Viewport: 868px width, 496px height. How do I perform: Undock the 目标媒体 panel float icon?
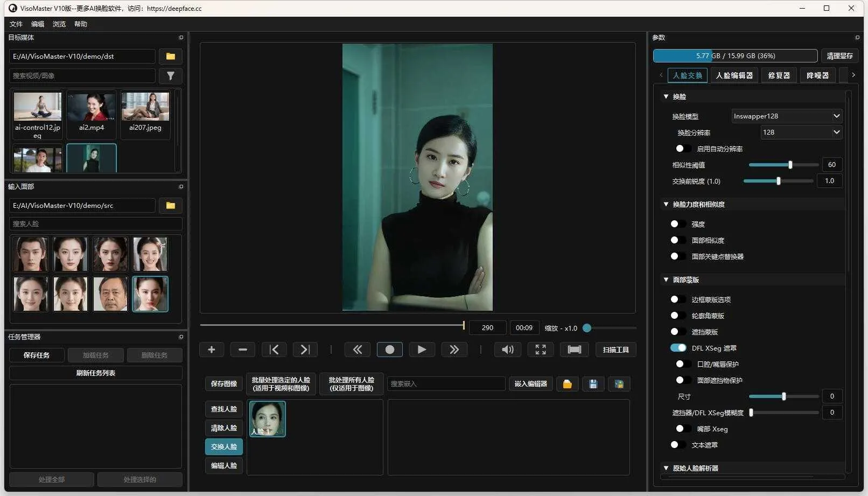pos(181,38)
